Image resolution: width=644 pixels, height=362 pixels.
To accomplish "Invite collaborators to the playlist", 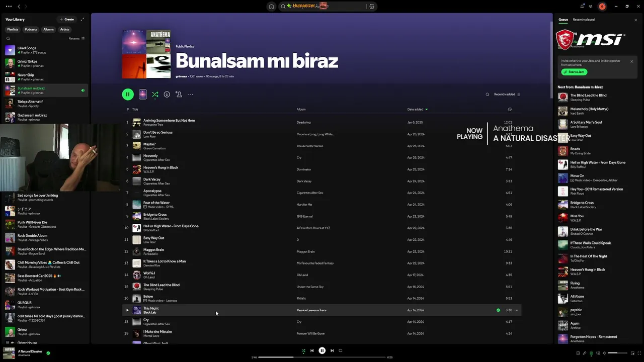I will (179, 94).
